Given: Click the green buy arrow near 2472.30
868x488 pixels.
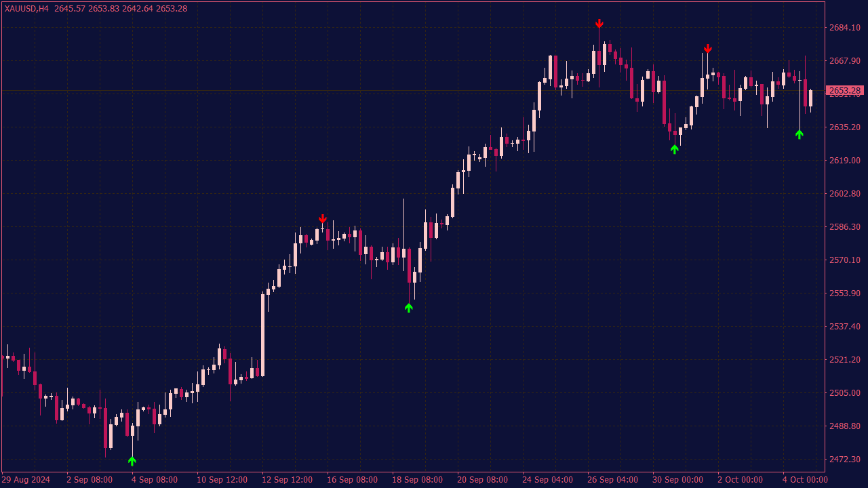Looking at the screenshot, I should click(x=132, y=461).
